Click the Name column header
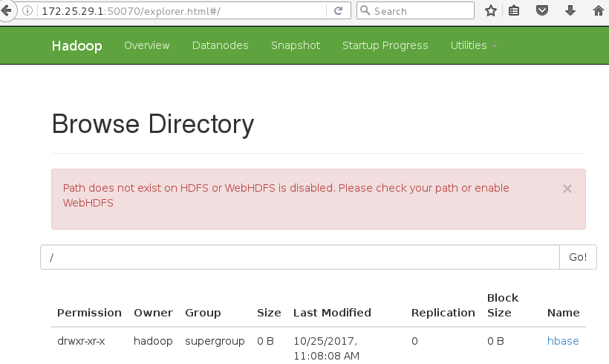Viewport: 609px width, 364px height. pyautogui.click(x=563, y=313)
